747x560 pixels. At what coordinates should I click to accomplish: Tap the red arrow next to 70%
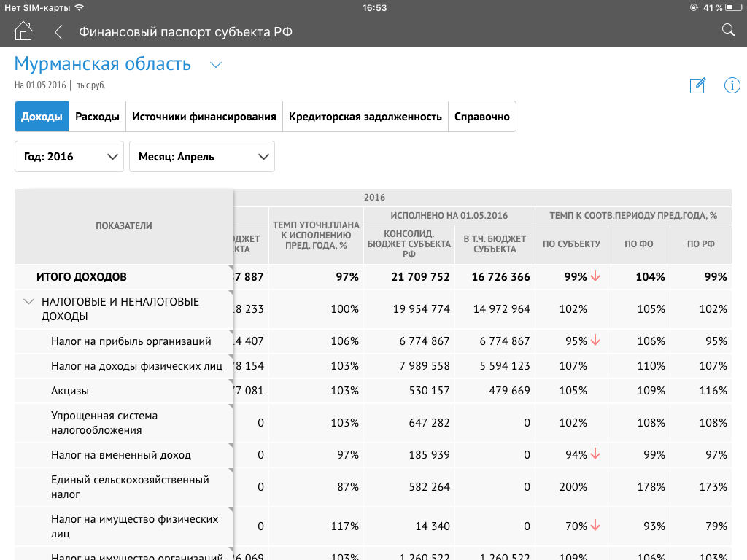[x=595, y=526]
